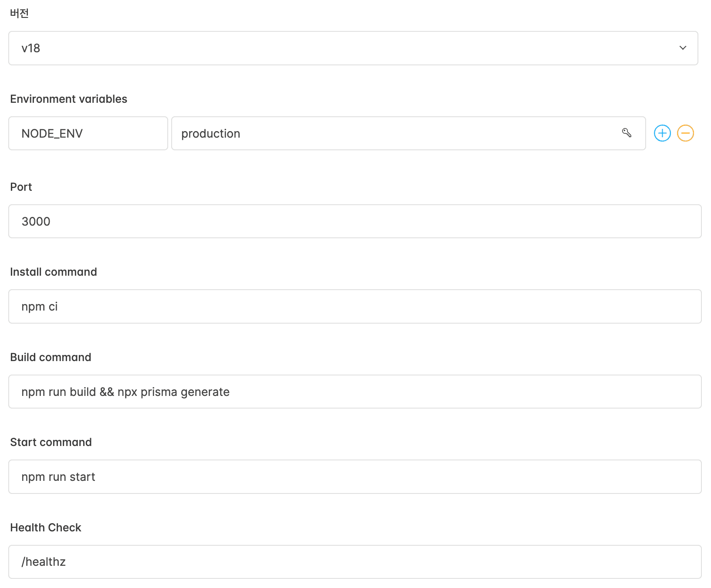Click the v18 text in version selector
The width and height of the screenshot is (711, 588).
click(31, 48)
